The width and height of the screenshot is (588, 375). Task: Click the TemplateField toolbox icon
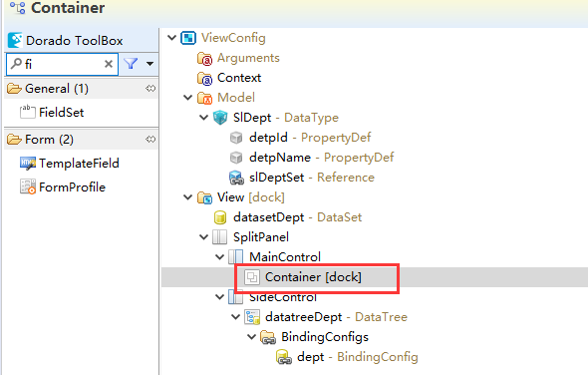point(28,164)
